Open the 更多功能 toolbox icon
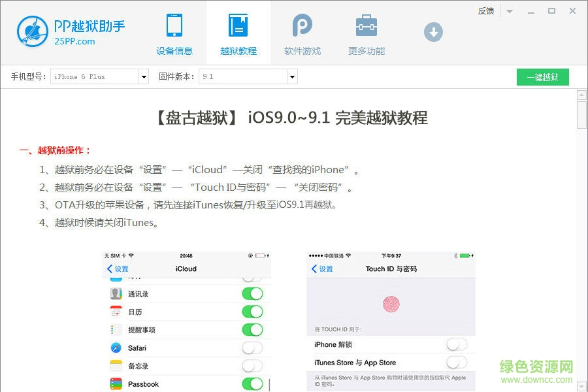The width and height of the screenshot is (588, 392). pos(366,26)
